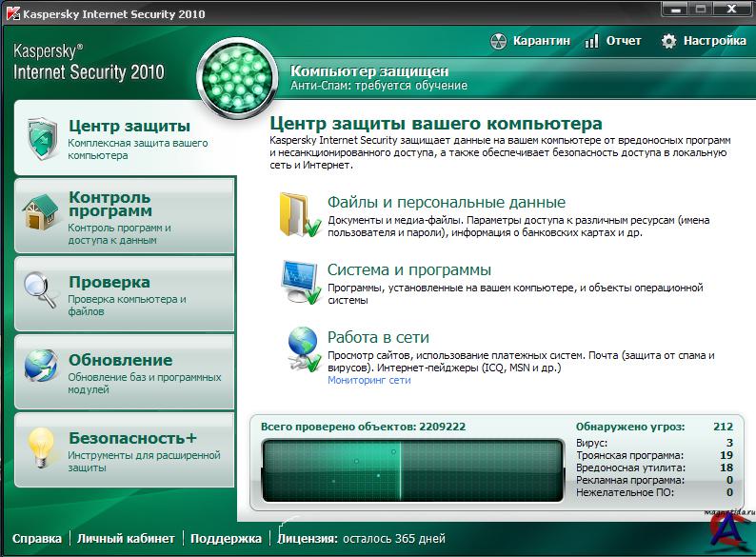Open Личный кабинет in the footer
The width and height of the screenshot is (756, 557).
coord(112,538)
